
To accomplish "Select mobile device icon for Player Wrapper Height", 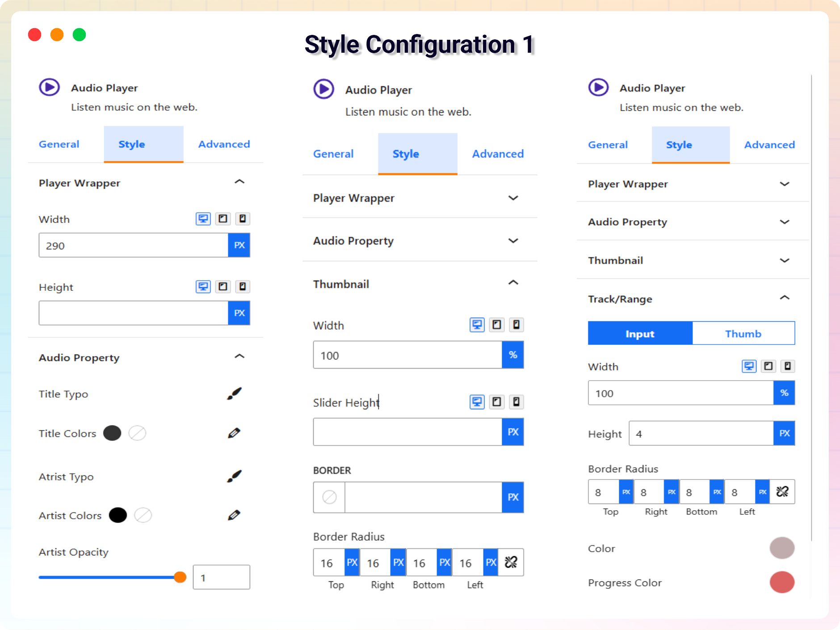I will (x=243, y=286).
